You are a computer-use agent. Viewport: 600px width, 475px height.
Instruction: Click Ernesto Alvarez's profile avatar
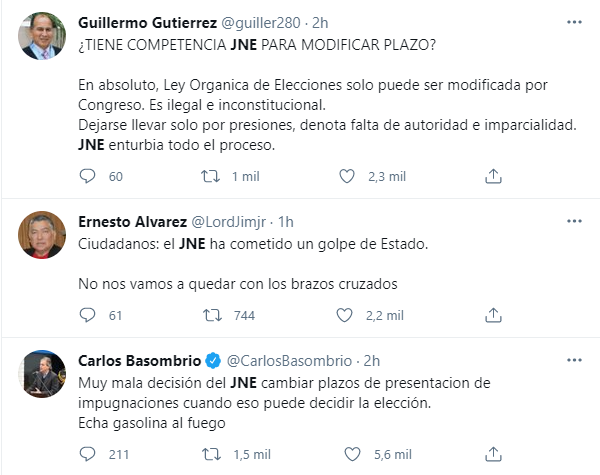(43, 235)
